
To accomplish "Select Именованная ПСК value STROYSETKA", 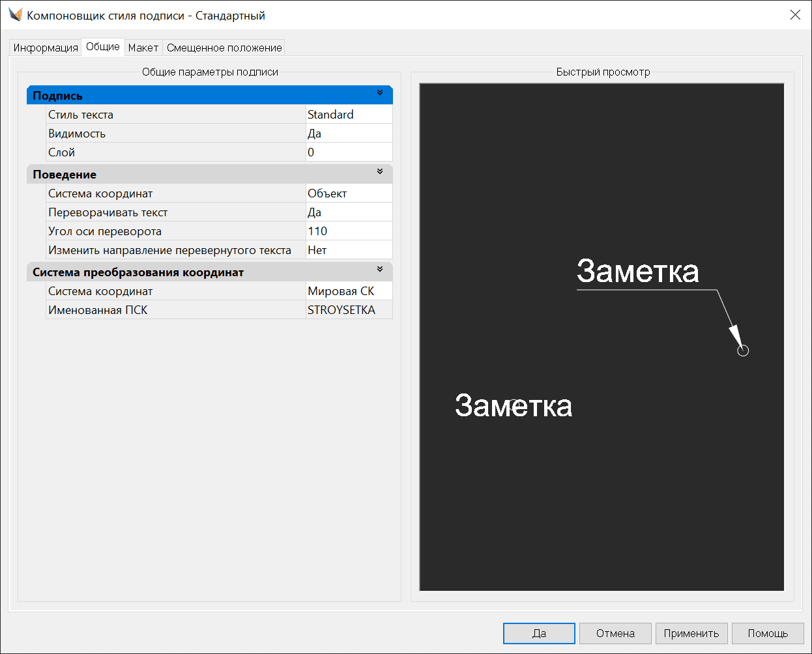I will (x=349, y=310).
